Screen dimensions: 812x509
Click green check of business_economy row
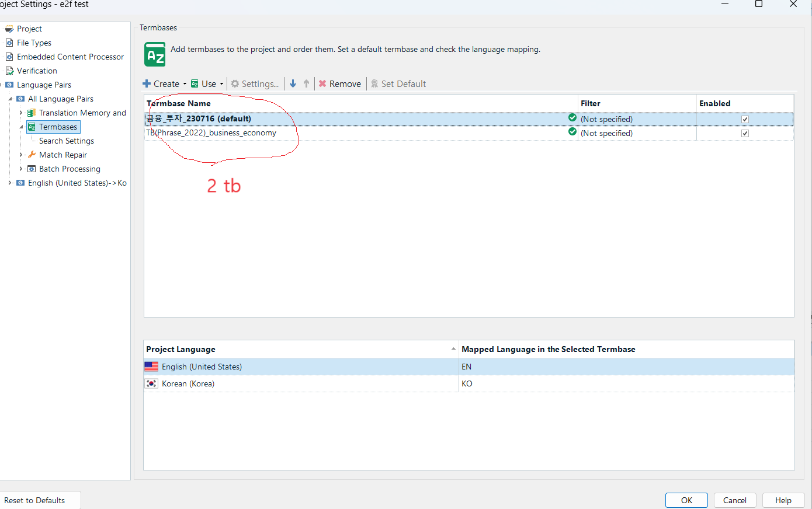click(x=572, y=131)
